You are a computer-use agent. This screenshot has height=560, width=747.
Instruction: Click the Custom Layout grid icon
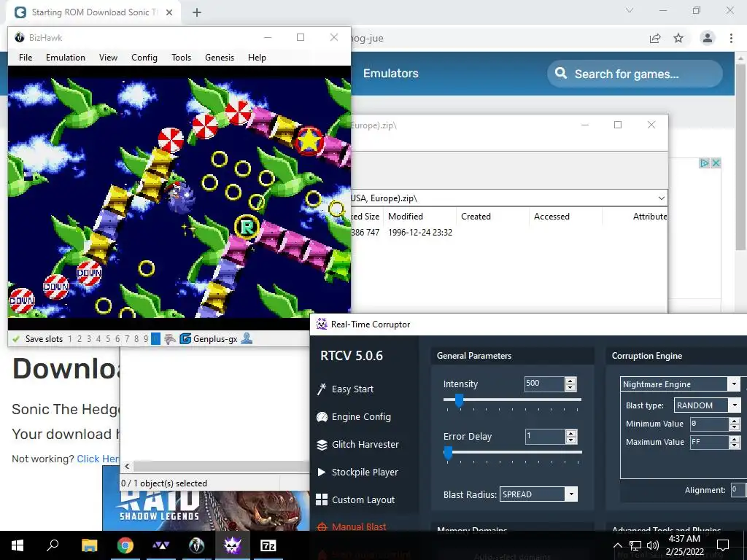coord(322,499)
